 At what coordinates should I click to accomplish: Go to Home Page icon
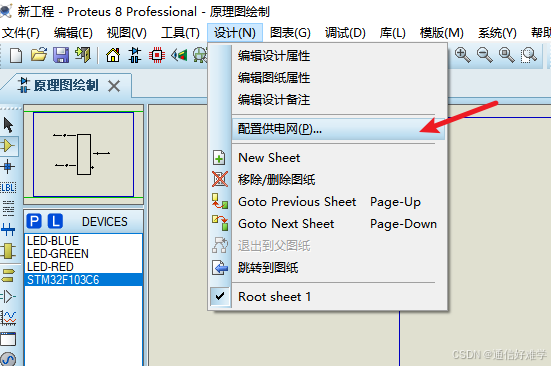113,55
